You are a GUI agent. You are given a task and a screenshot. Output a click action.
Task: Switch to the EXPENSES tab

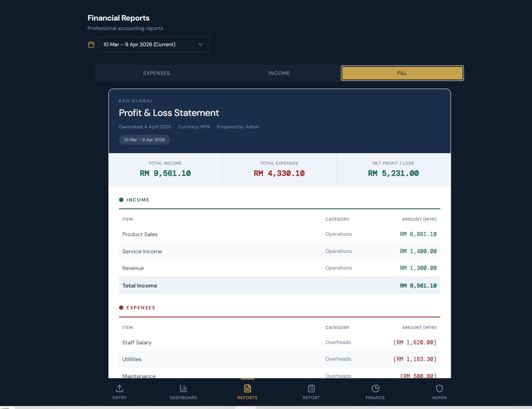tap(156, 73)
